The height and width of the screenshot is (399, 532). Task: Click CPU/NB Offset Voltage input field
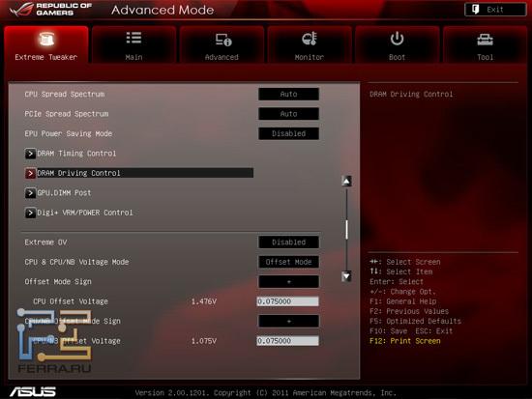[287, 341]
